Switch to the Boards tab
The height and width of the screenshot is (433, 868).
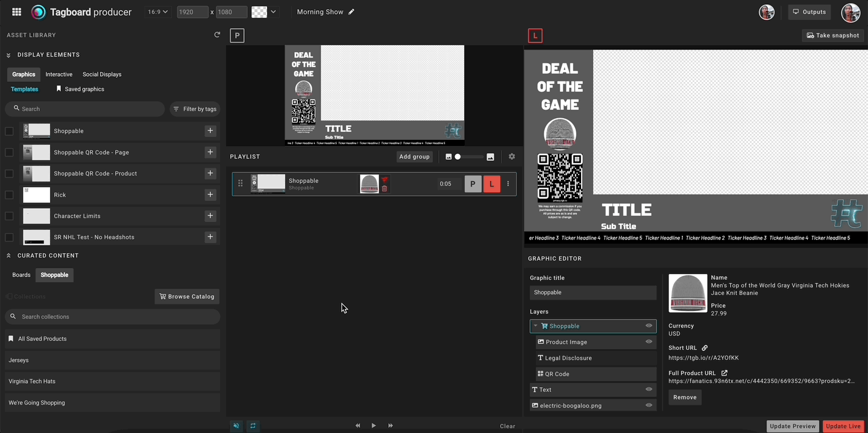click(x=21, y=275)
